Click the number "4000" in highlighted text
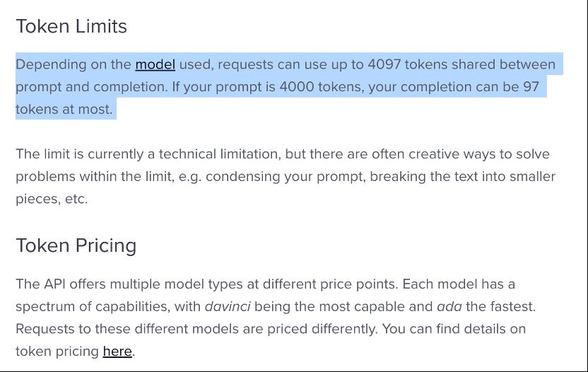 297,87
